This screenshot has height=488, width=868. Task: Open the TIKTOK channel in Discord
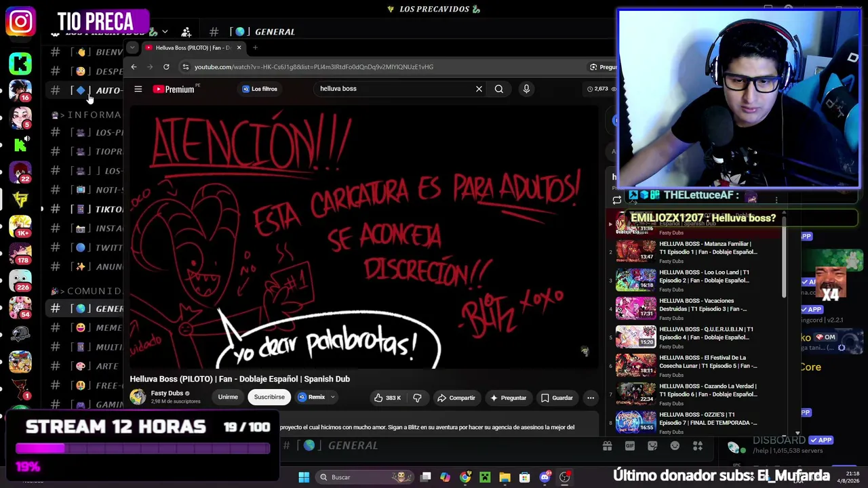tap(85, 209)
